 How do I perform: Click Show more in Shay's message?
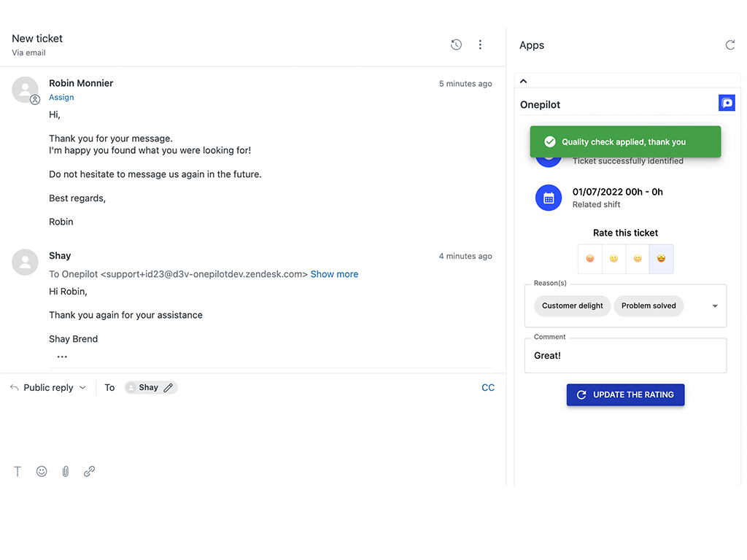coord(334,274)
